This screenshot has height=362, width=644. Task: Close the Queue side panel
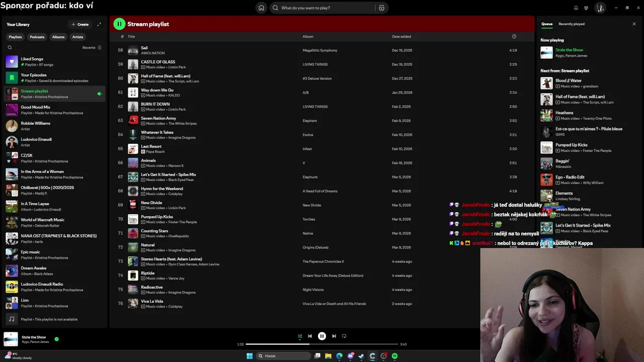(634, 24)
